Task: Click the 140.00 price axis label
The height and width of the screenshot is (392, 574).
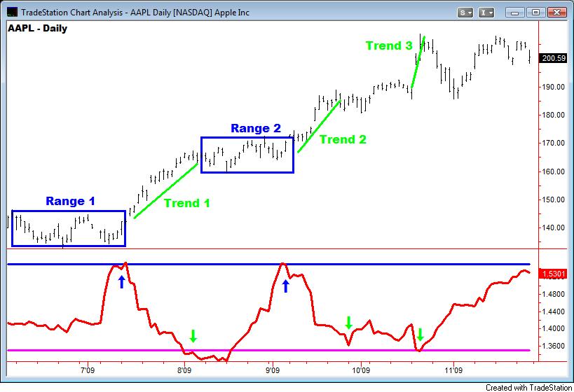Action: pos(554,227)
